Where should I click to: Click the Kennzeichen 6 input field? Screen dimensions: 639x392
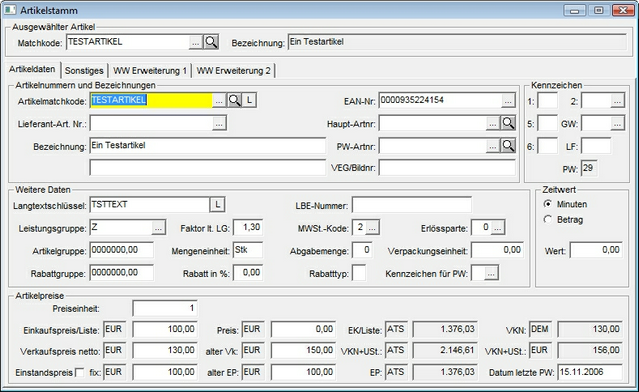tap(547, 146)
